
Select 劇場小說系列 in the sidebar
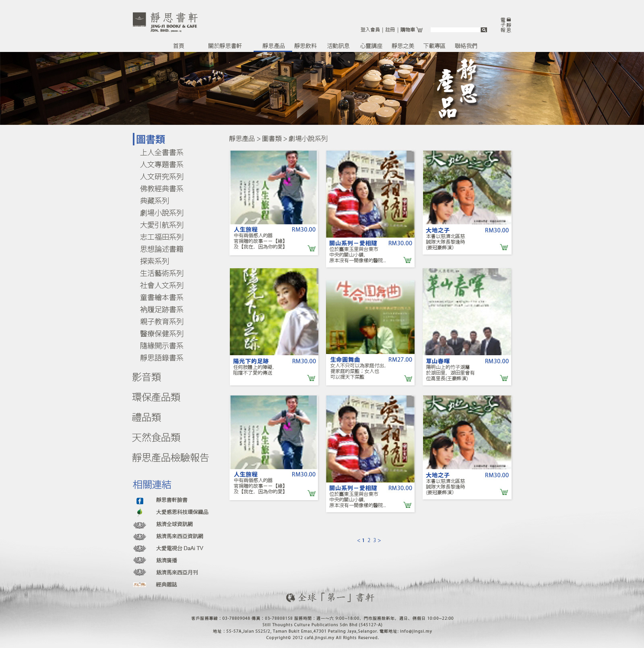click(x=161, y=213)
